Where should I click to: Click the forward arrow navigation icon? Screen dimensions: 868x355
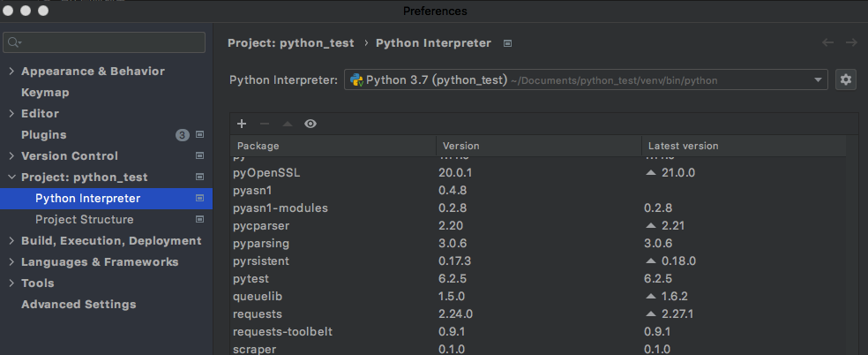pyautogui.click(x=851, y=42)
